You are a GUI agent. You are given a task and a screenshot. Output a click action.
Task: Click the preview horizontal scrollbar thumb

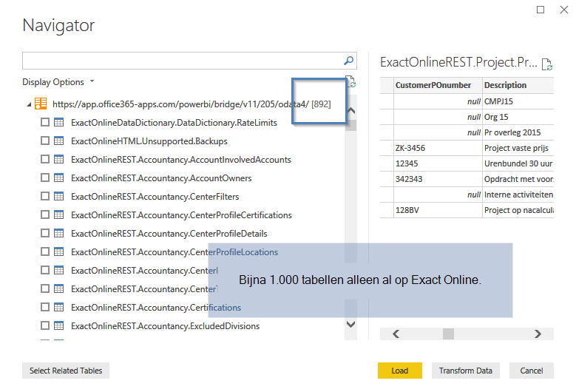(x=448, y=334)
